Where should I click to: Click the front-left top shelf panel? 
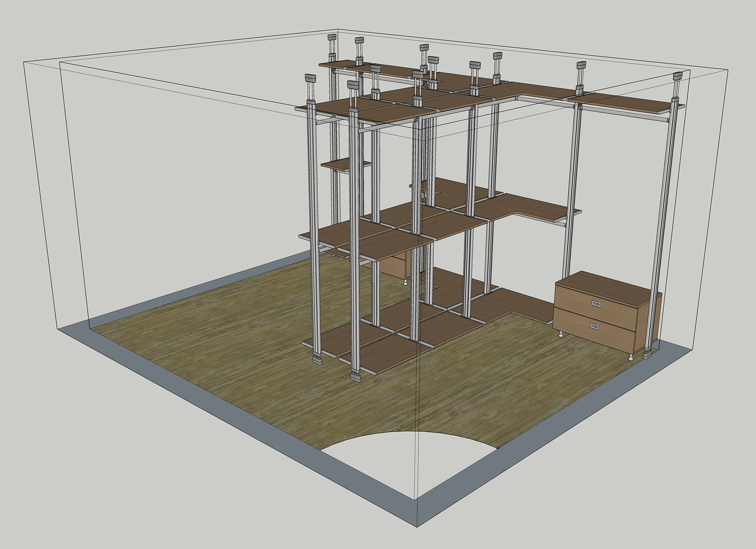click(333, 107)
